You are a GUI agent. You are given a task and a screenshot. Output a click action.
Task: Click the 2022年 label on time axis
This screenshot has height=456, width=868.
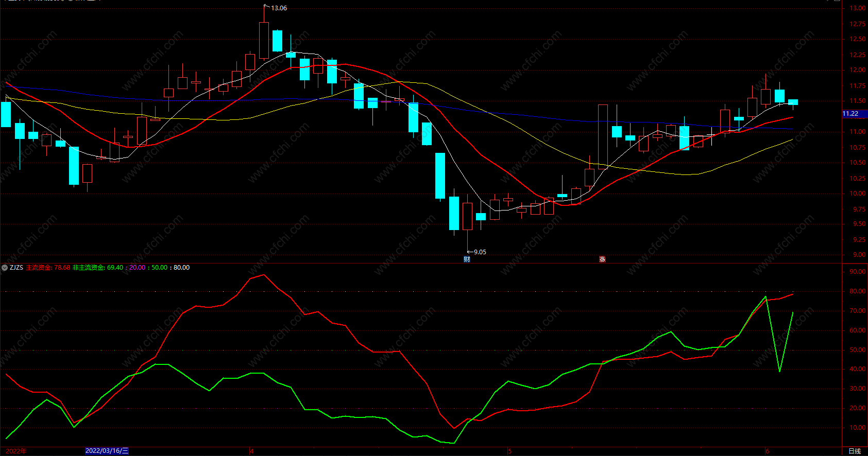coord(16,451)
